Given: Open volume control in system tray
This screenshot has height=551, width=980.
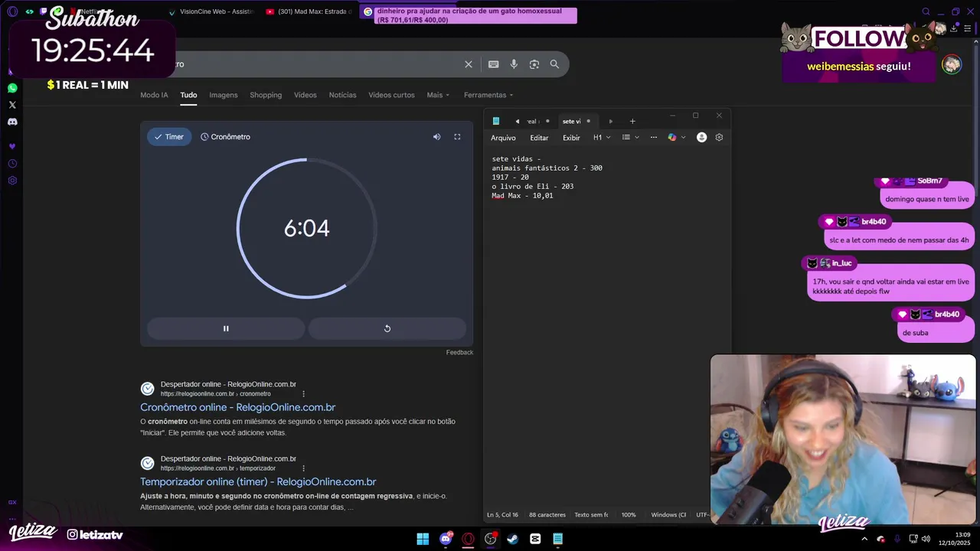Looking at the screenshot, I should coord(926,539).
